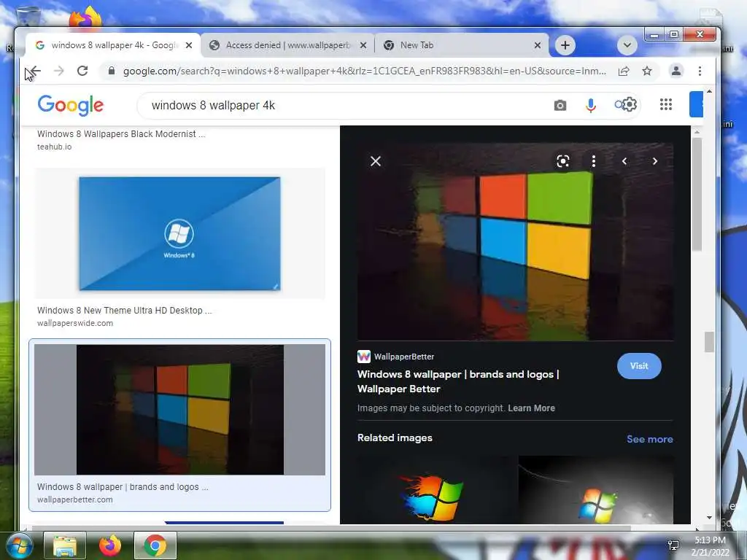The height and width of the screenshot is (560, 747).
Task: Open the Chrome profile avatar menu
Action: click(x=676, y=71)
